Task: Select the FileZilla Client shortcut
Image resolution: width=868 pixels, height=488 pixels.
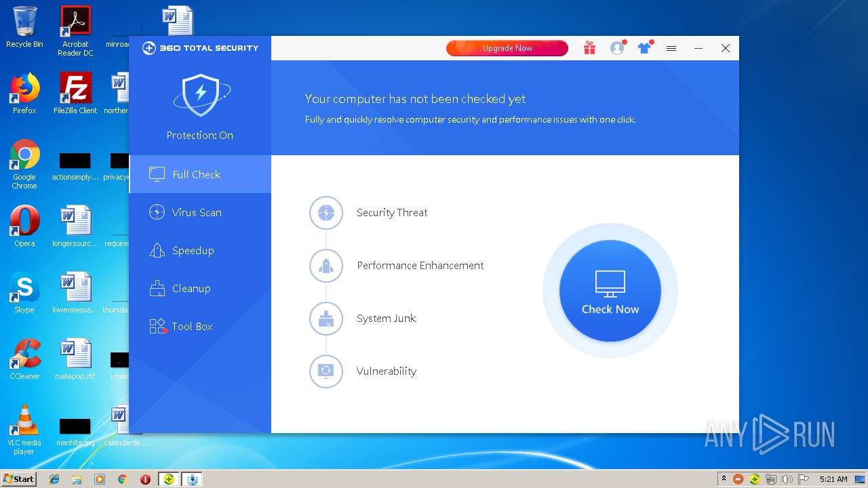Action: click(x=75, y=93)
